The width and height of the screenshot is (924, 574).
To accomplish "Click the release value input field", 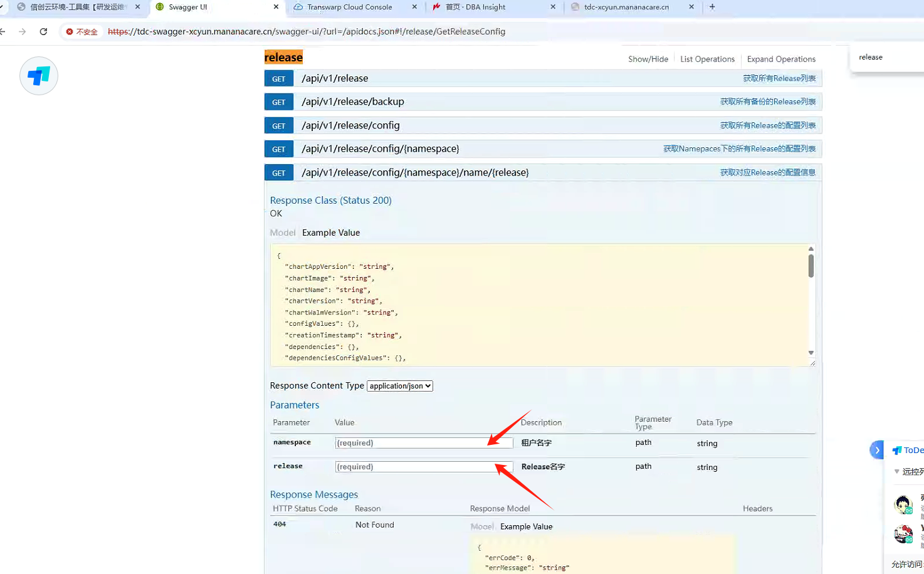I will (x=424, y=467).
